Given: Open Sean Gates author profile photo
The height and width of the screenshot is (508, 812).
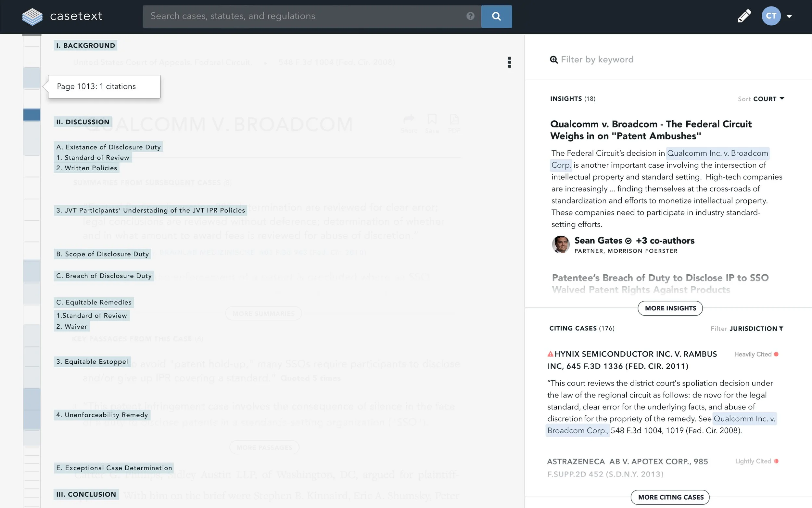Looking at the screenshot, I should point(560,244).
